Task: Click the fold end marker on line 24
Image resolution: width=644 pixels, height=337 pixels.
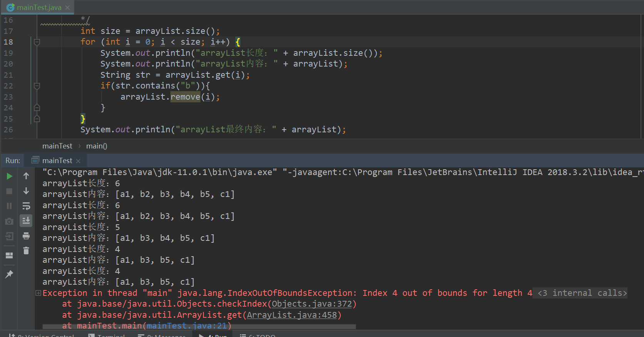Action: (x=37, y=108)
